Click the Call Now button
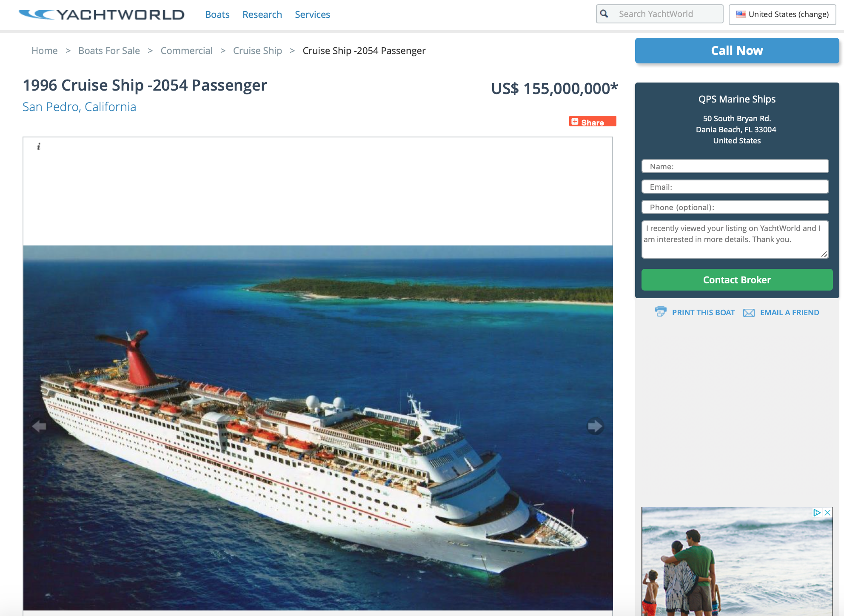The height and width of the screenshot is (616, 844). (737, 51)
